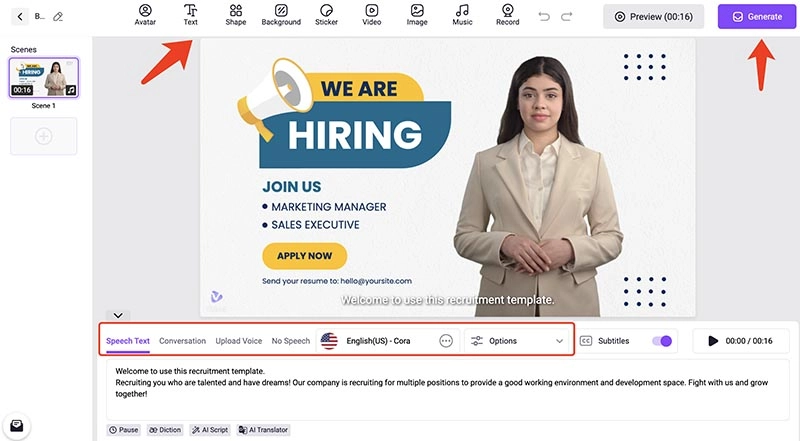The height and width of the screenshot is (441, 800).
Task: Open the Music tool
Action: [x=462, y=15]
